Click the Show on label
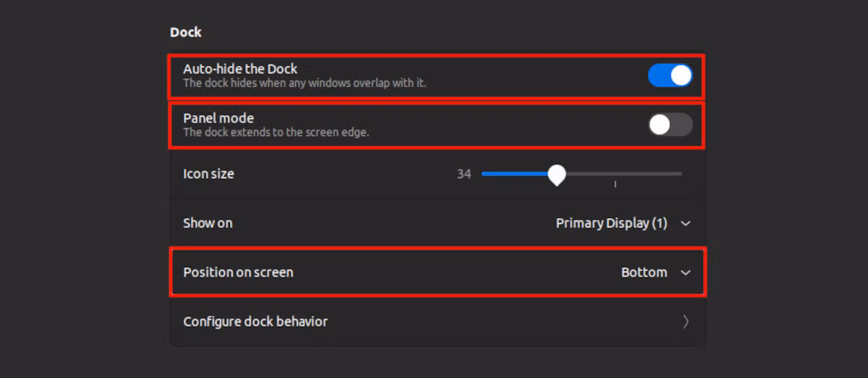Image resolution: width=868 pixels, height=378 pixels. pos(208,223)
